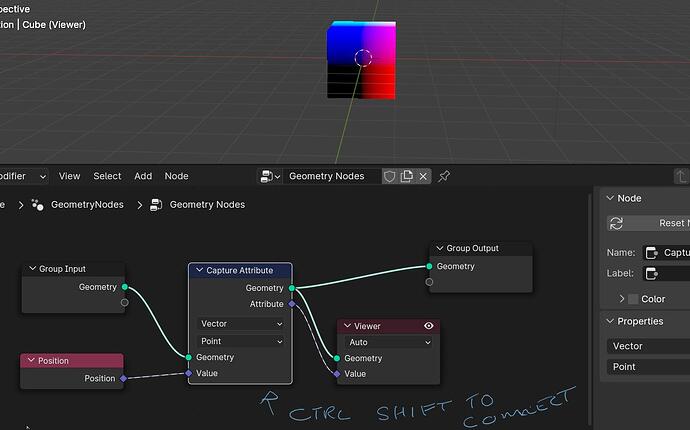Open the Point dropdown in sidebar Properties
690x430 pixels.
(x=648, y=367)
